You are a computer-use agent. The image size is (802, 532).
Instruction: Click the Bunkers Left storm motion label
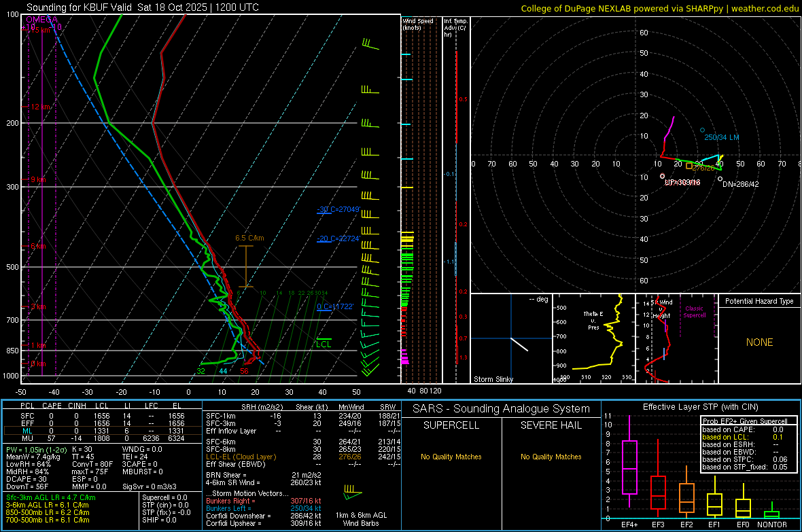[228, 508]
